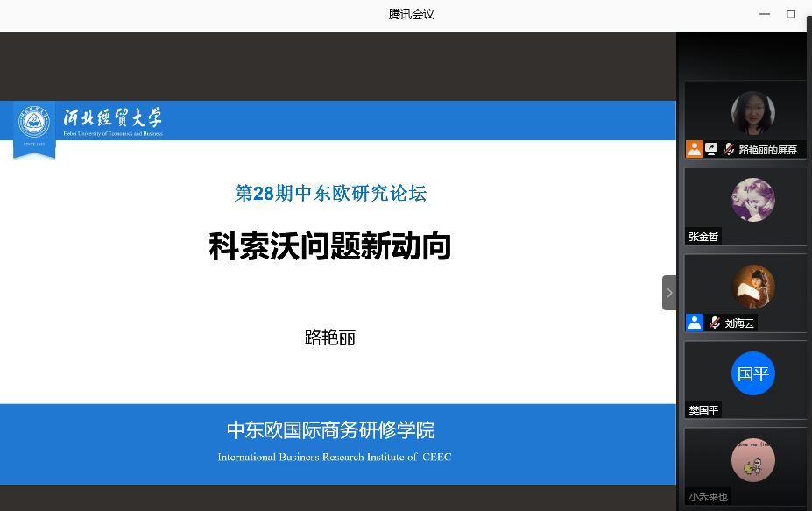Select the blue 国平 circle avatar

pyautogui.click(x=752, y=373)
